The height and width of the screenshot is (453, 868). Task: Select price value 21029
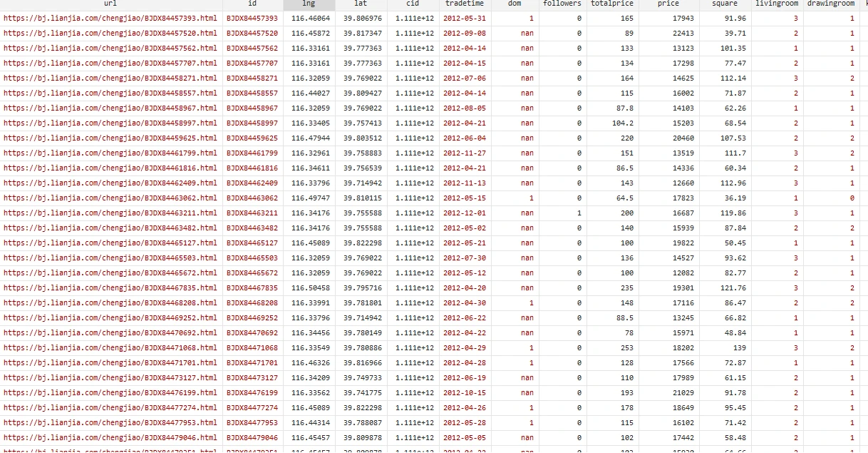pos(683,393)
